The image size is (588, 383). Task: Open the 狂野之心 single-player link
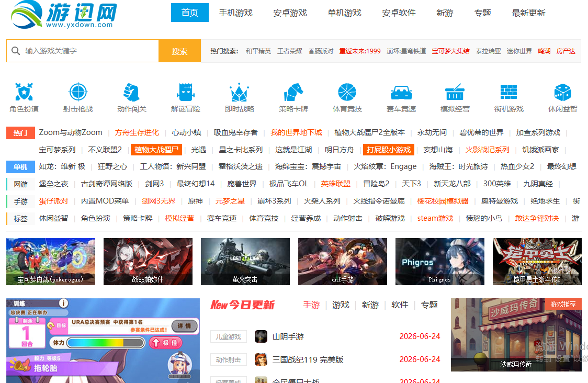click(112, 166)
